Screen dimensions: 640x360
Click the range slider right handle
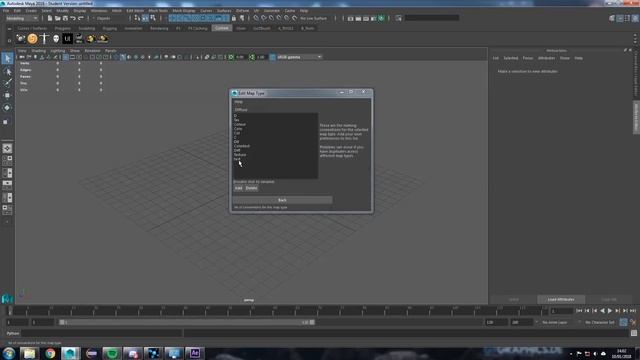click(312, 322)
